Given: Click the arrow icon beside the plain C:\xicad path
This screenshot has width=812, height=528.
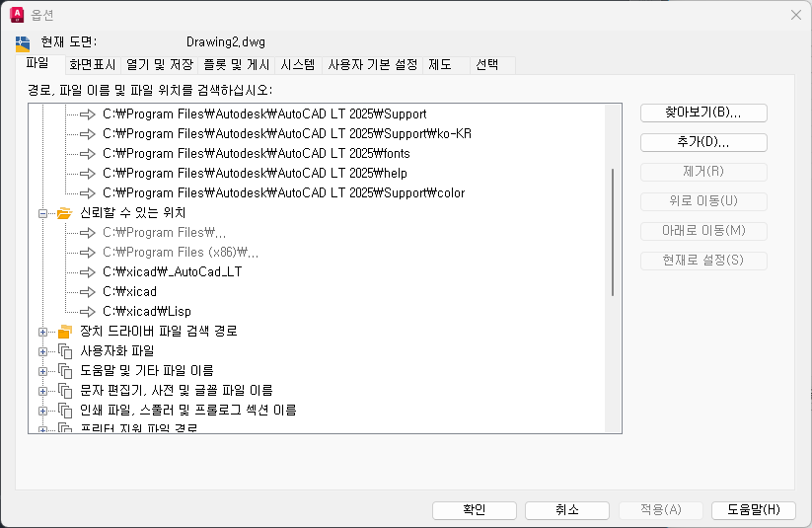Looking at the screenshot, I should (88, 292).
